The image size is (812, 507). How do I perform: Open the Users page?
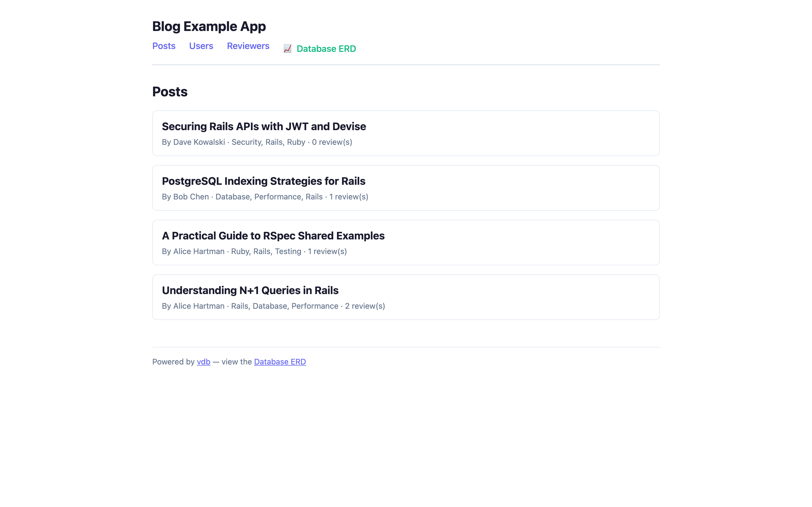pos(201,46)
